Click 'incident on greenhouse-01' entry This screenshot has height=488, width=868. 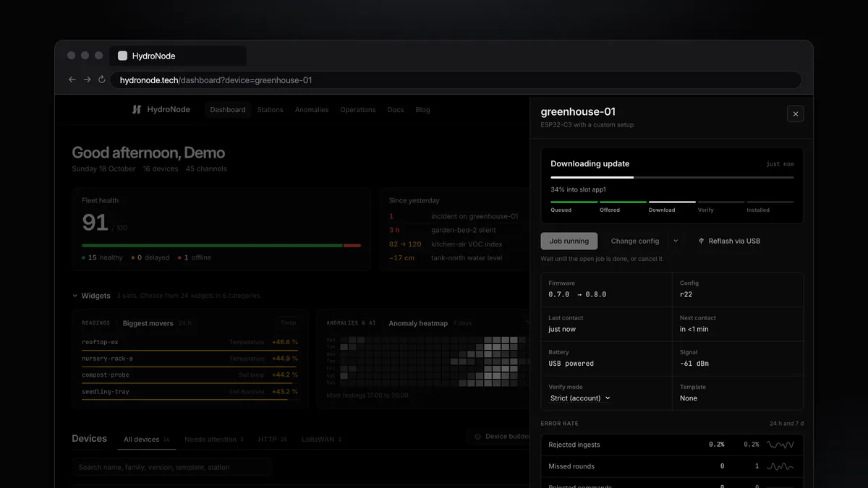(x=475, y=216)
